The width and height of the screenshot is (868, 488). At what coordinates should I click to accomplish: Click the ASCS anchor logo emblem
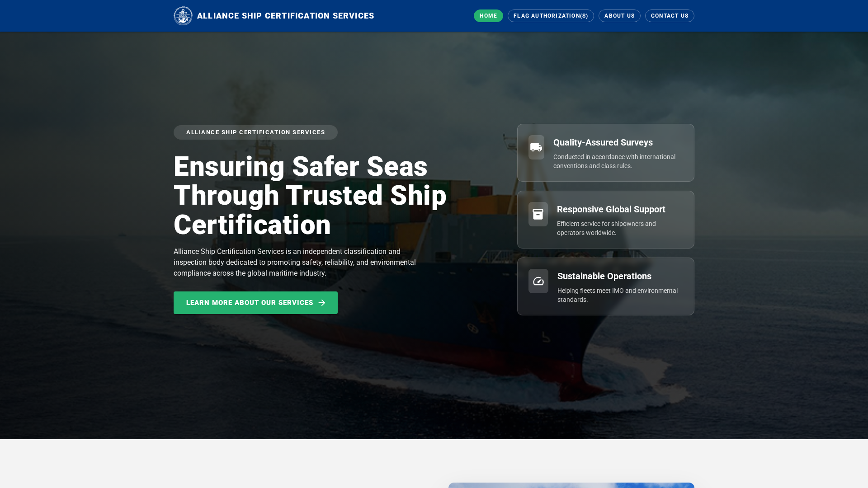click(x=183, y=16)
